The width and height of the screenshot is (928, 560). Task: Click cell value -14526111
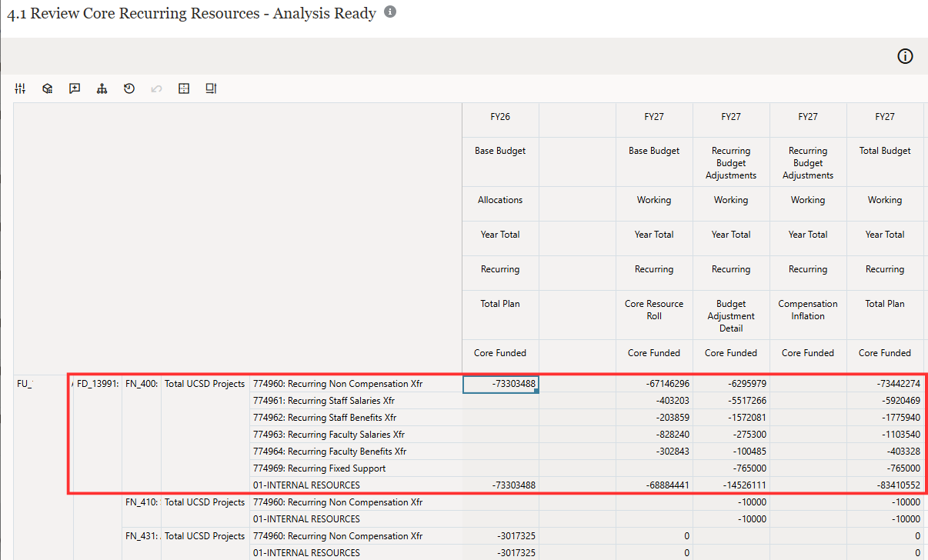point(731,485)
